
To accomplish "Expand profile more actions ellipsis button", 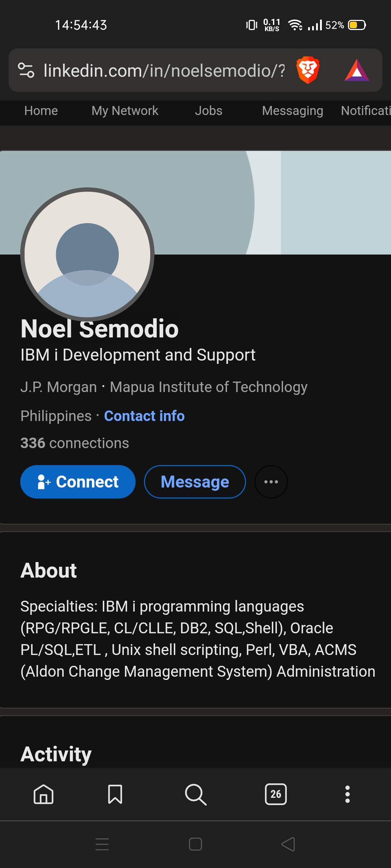I will [271, 482].
